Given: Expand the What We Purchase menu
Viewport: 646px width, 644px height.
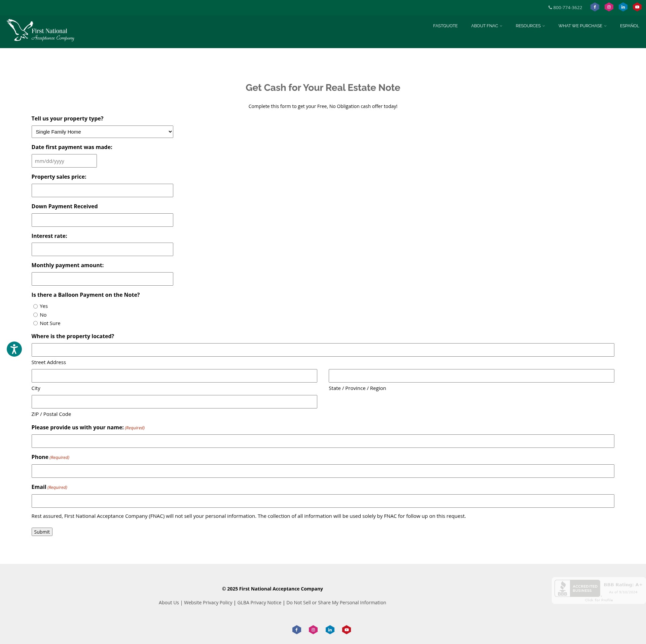Looking at the screenshot, I should tap(582, 26).
